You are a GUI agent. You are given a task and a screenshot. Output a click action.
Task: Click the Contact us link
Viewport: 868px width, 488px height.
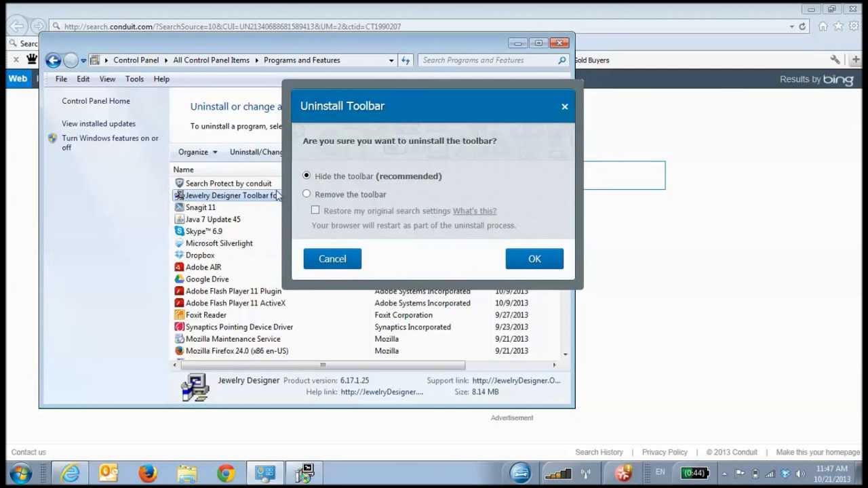point(28,452)
